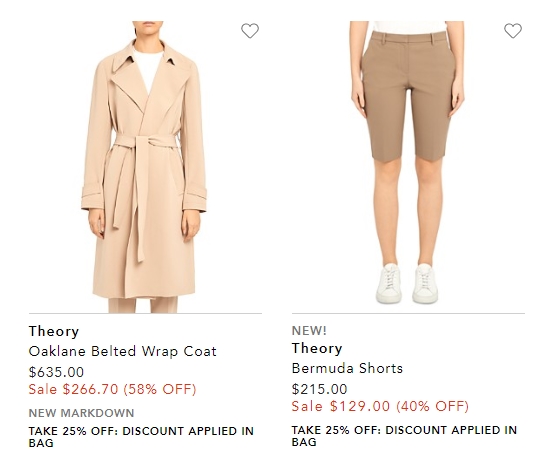Click the divider line under the shorts image
This screenshot has height=473, width=538.
[408, 313]
